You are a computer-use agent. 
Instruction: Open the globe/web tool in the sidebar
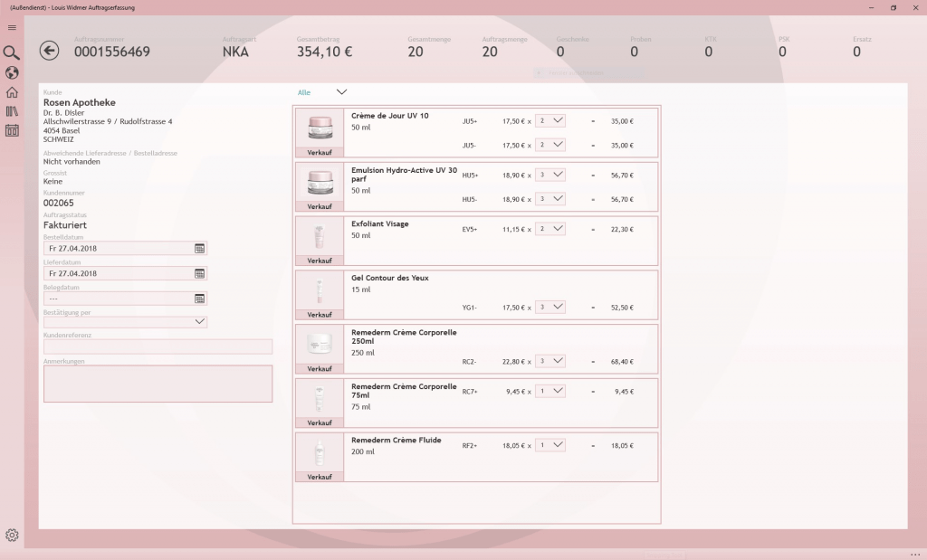[12, 72]
